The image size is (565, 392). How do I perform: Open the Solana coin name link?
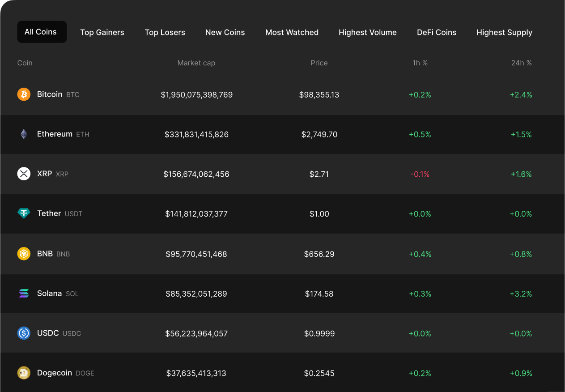tap(49, 294)
